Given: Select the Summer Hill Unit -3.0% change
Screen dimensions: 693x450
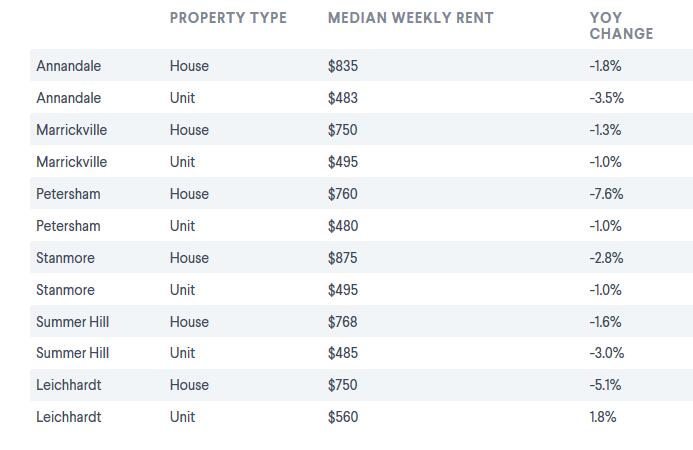Looking at the screenshot, I should (607, 353).
